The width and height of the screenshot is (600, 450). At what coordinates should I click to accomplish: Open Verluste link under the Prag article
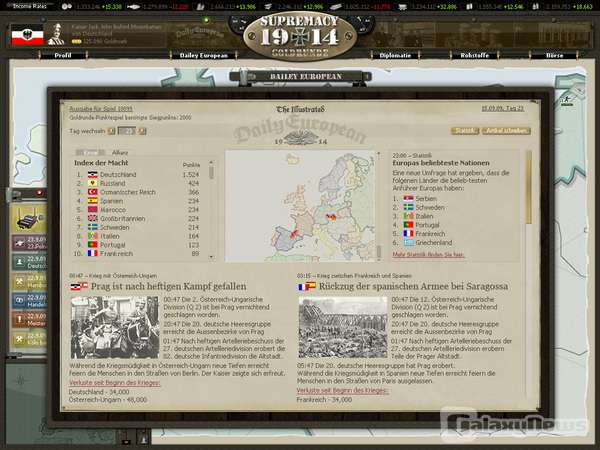[x=114, y=383]
